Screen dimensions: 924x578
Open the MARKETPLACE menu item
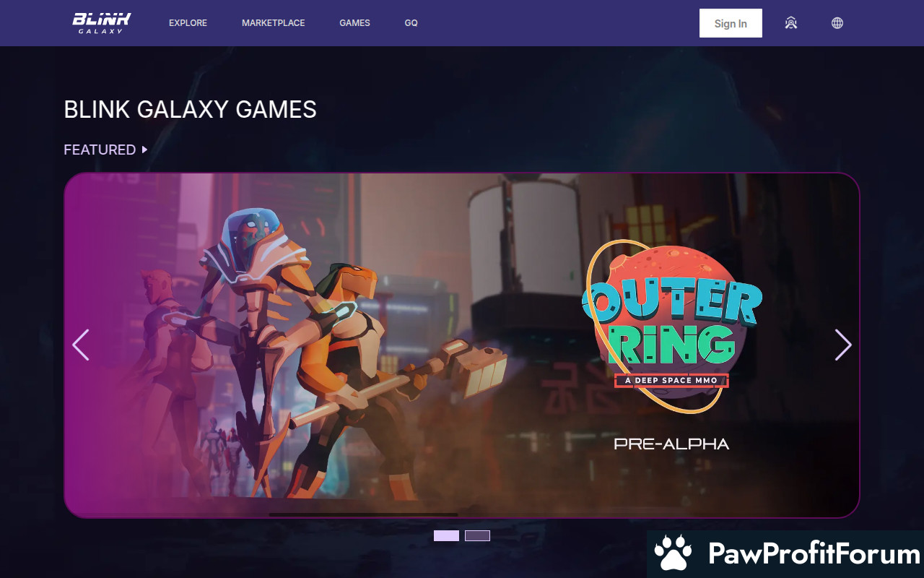click(x=273, y=23)
